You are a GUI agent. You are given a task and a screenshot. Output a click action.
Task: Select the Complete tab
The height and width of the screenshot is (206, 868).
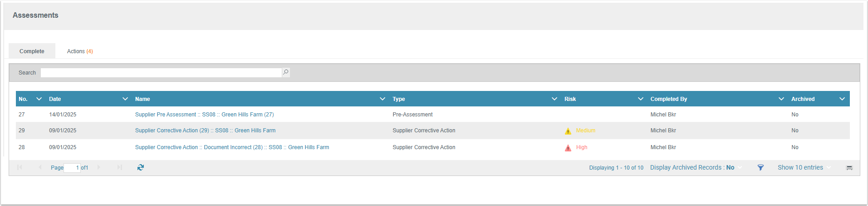[x=32, y=51]
